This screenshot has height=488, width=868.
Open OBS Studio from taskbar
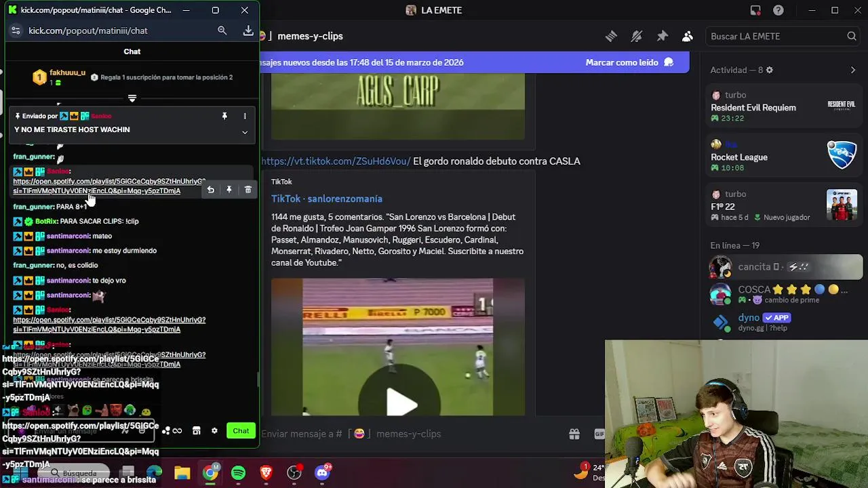click(x=294, y=473)
